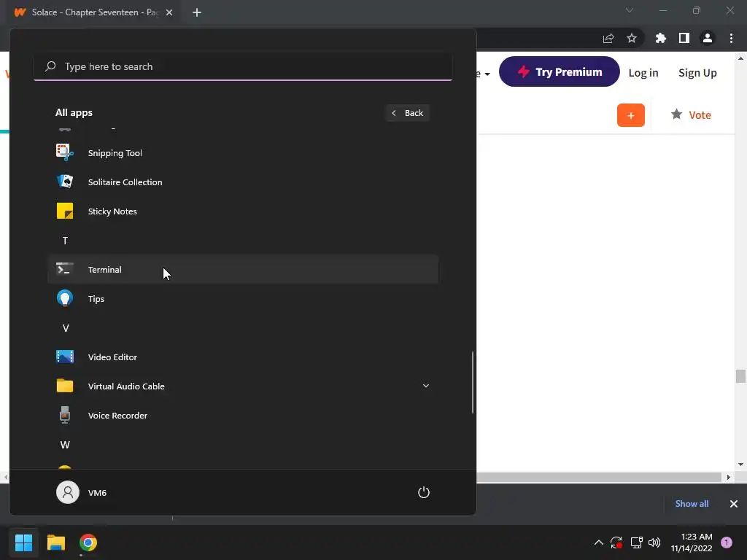This screenshot has height=560, width=747.
Task: Launch Solitaire Collection via its card icon
Action: coord(65,182)
